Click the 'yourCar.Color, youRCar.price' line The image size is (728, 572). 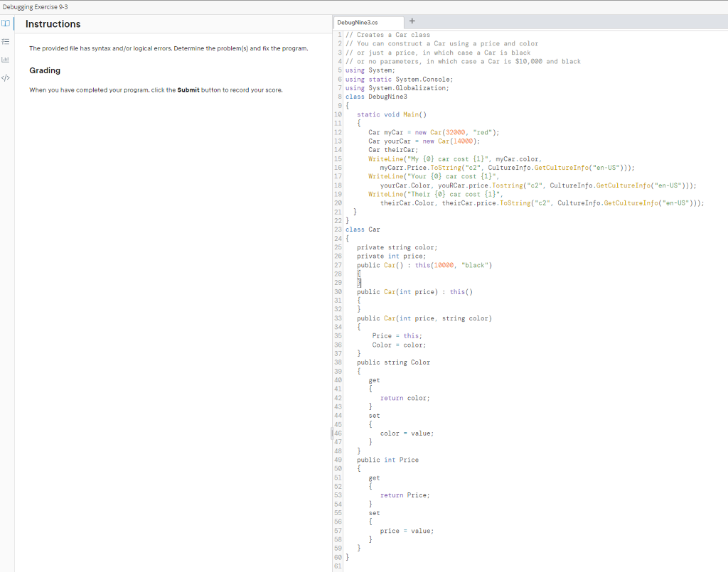tap(538, 185)
